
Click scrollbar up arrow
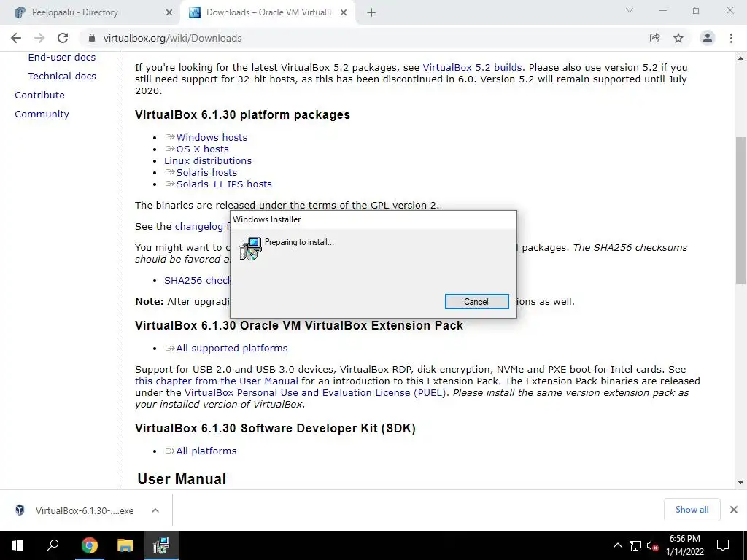pos(740,58)
